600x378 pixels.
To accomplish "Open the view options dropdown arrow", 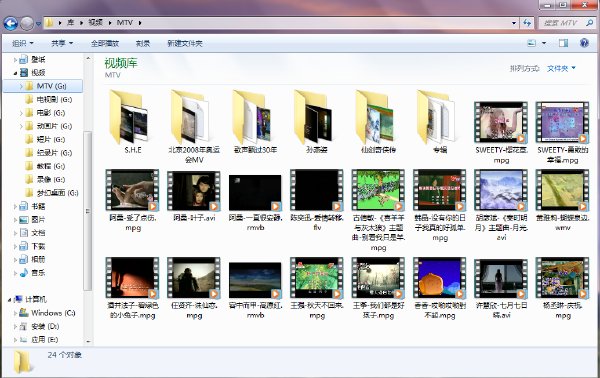I will tap(544, 43).
